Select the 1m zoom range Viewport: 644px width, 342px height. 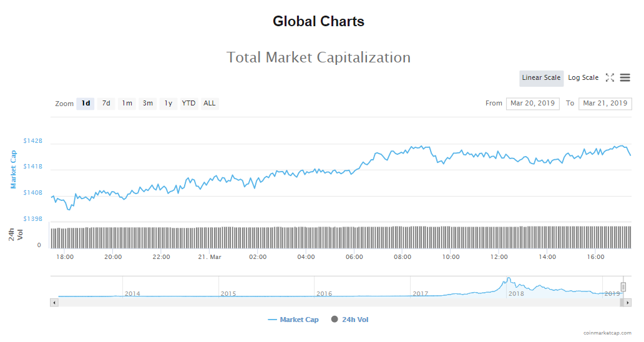point(127,104)
